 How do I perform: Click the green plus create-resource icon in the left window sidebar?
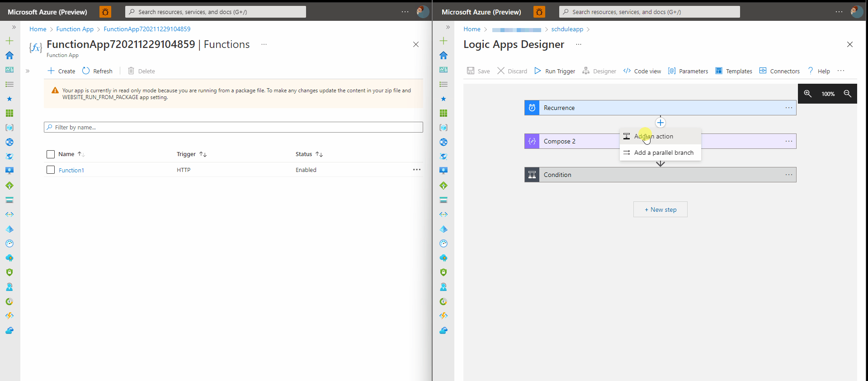pos(9,41)
